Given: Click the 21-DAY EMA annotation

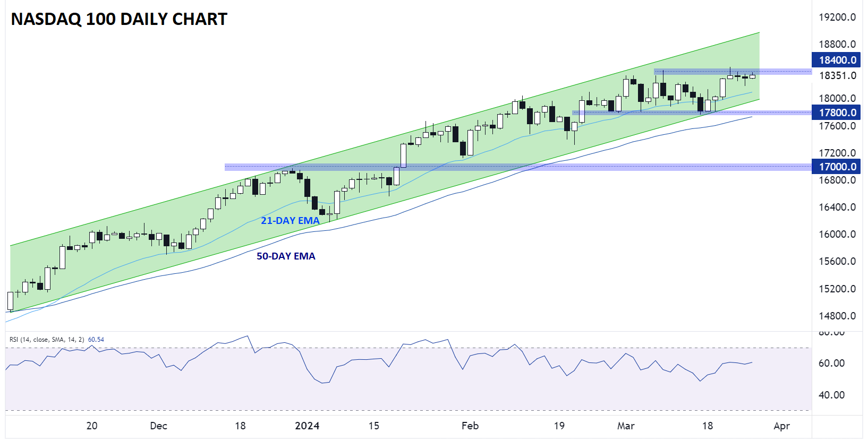Looking at the screenshot, I should pos(290,221).
